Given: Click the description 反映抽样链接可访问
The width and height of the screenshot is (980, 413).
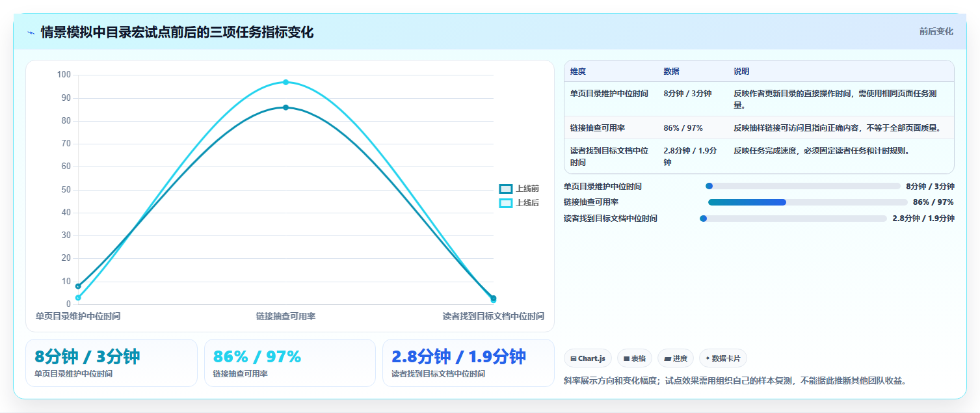Looking at the screenshot, I should [837, 128].
